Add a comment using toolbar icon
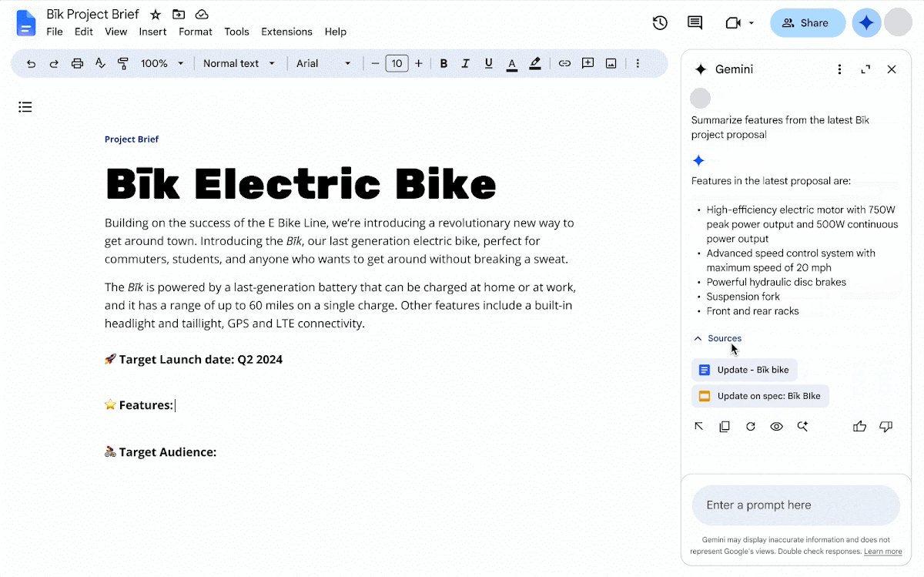This screenshot has width=924, height=577. (x=588, y=64)
